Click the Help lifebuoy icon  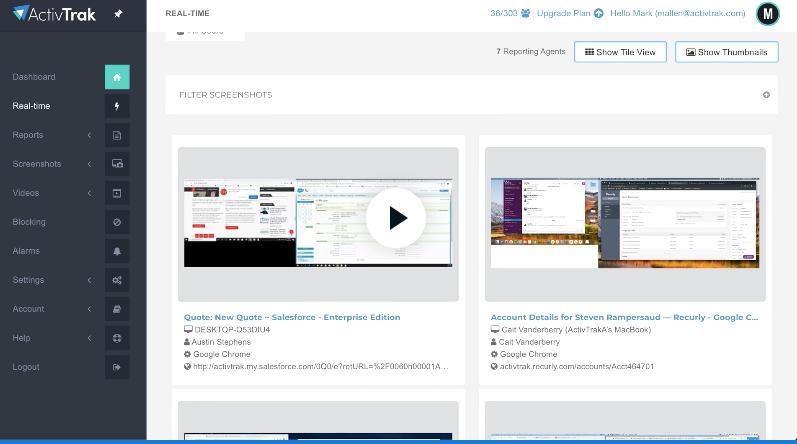[x=117, y=338]
